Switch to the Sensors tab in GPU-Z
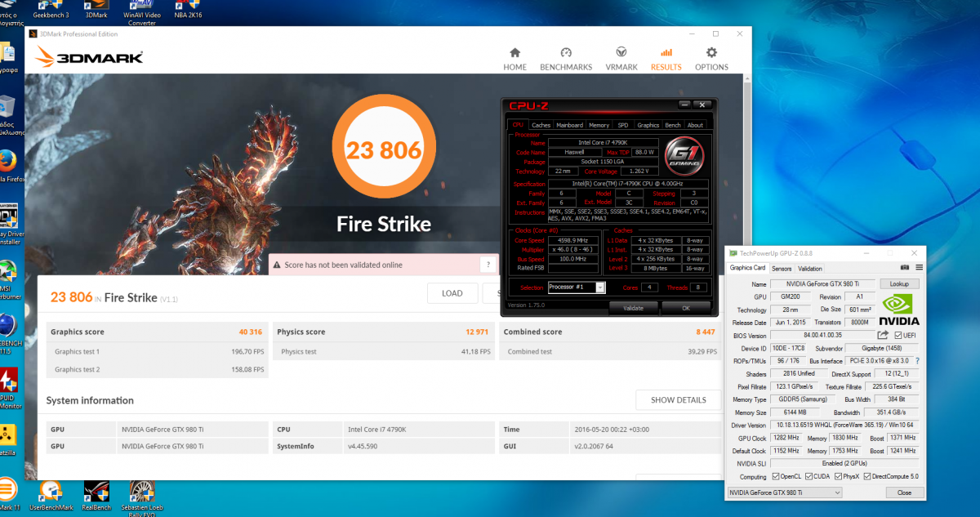 click(x=782, y=268)
